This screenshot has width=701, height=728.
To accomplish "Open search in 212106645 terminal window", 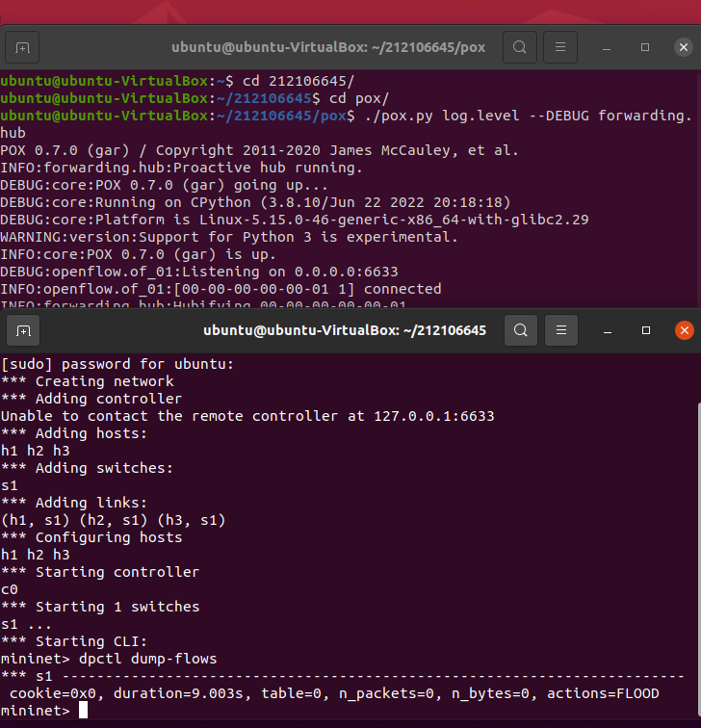I will pos(521,330).
